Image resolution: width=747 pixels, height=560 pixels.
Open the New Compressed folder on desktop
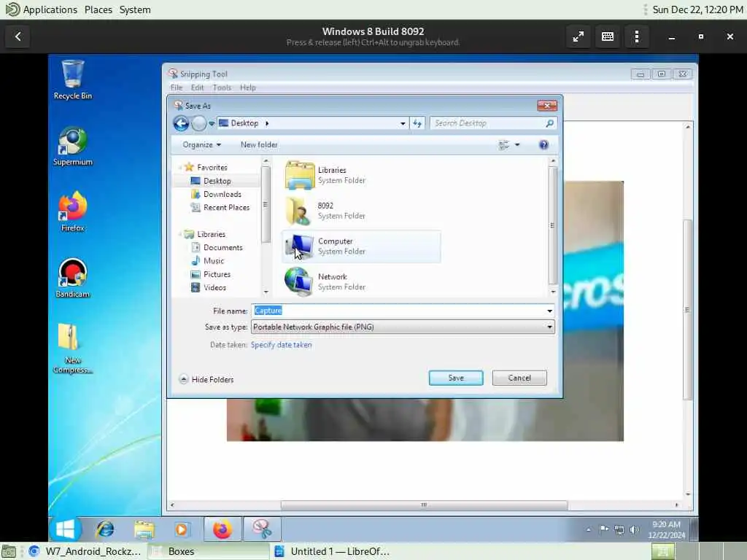(x=72, y=349)
